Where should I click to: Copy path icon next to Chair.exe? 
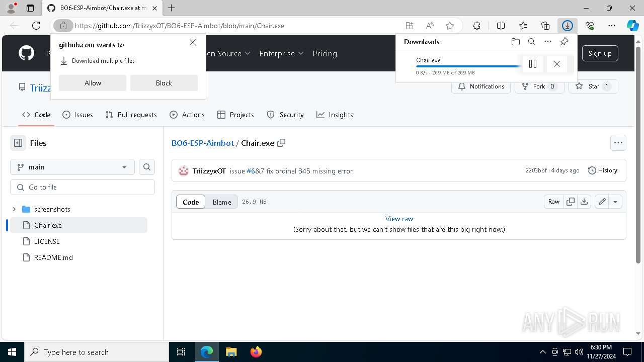tap(281, 143)
